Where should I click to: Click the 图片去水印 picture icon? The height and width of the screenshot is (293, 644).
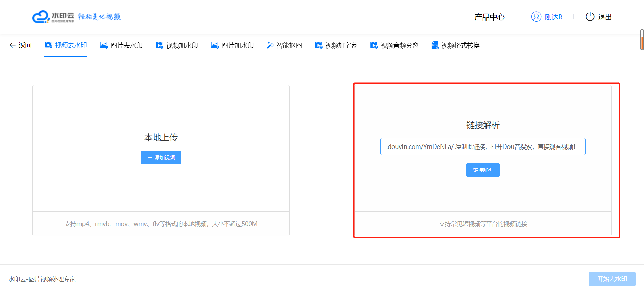coord(104,45)
